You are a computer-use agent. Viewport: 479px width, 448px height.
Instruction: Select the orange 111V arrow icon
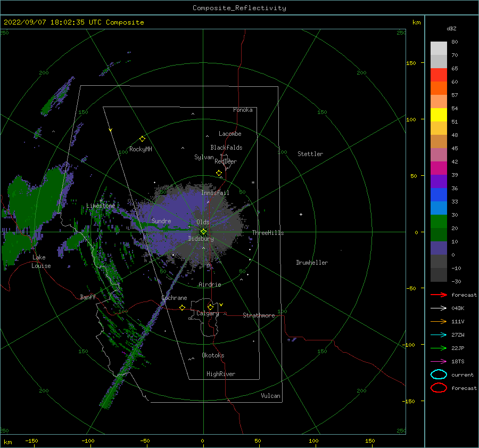click(439, 321)
